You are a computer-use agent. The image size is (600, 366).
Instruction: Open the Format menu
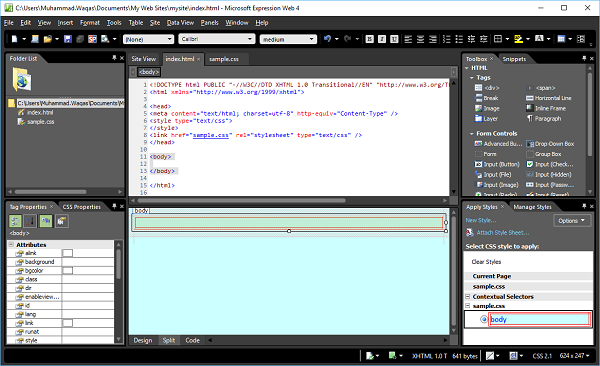[x=90, y=23]
